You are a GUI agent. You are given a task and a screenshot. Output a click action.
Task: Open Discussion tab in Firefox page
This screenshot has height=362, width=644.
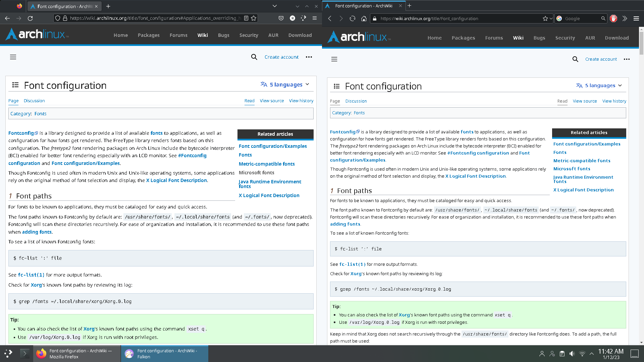34,101
